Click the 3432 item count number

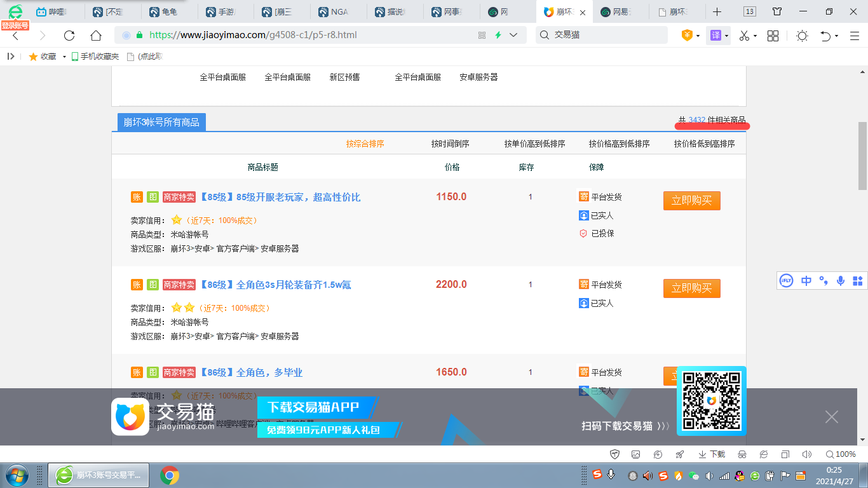(697, 120)
